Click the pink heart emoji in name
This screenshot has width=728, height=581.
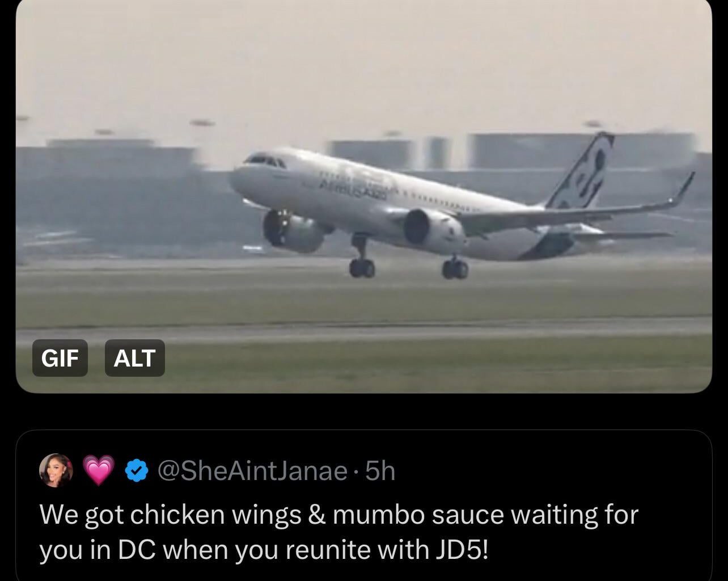point(99,471)
